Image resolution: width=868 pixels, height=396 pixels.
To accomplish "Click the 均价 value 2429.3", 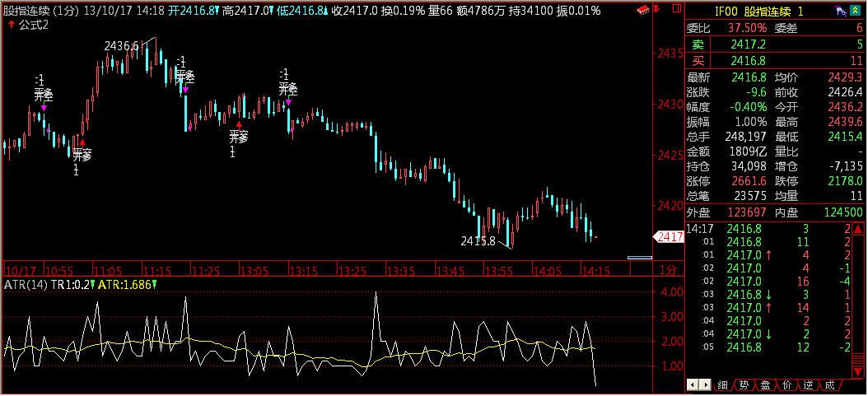I will [846, 77].
